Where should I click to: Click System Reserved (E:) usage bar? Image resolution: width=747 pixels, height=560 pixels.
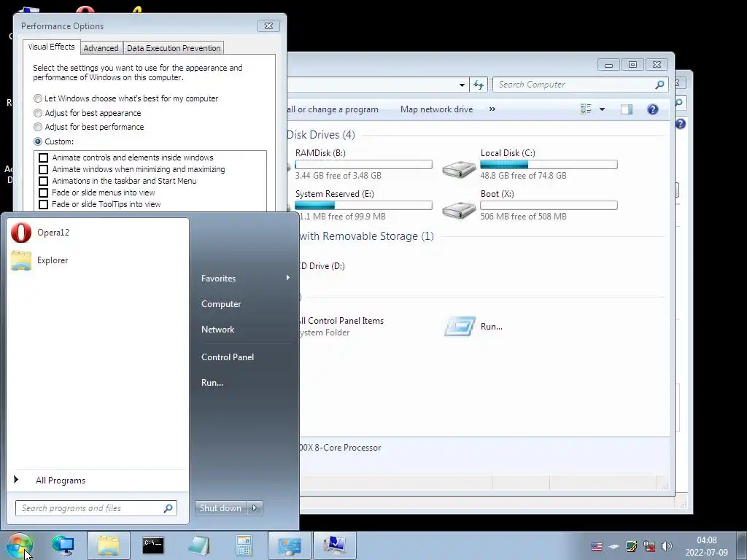[363, 205]
